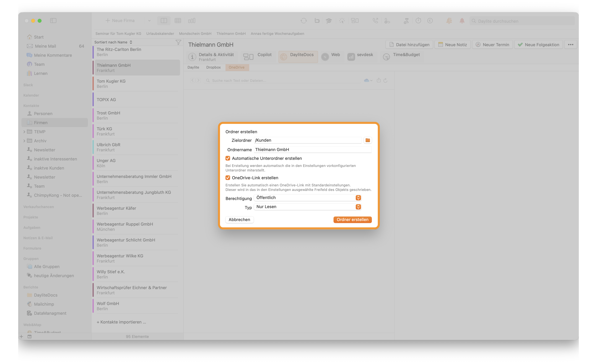Click the euro coin icon
The height and width of the screenshot is (364, 597).
pos(430,21)
